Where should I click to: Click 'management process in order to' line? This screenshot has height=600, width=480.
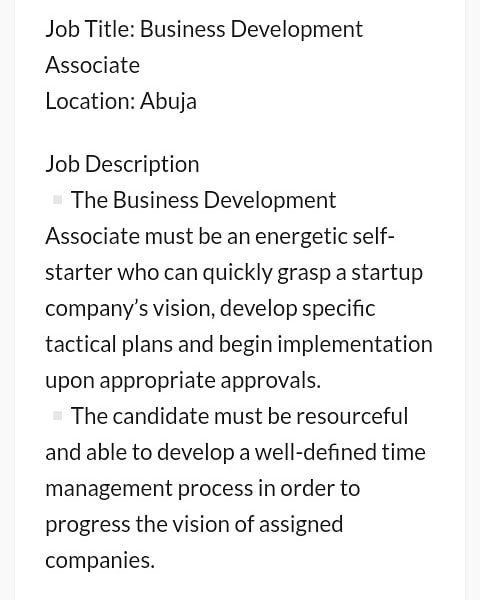tap(203, 489)
